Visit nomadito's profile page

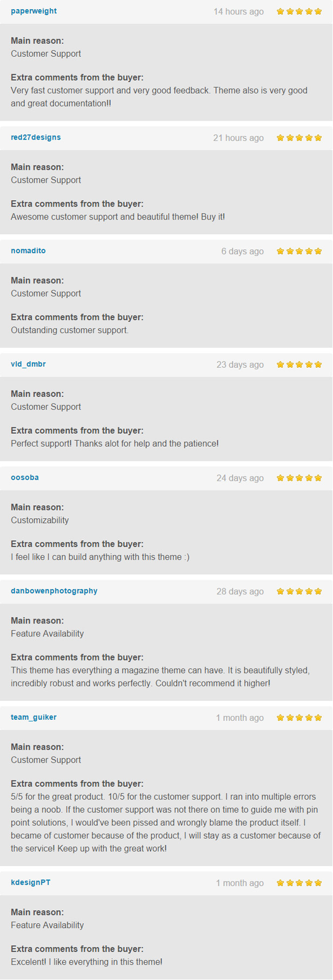coord(28,251)
